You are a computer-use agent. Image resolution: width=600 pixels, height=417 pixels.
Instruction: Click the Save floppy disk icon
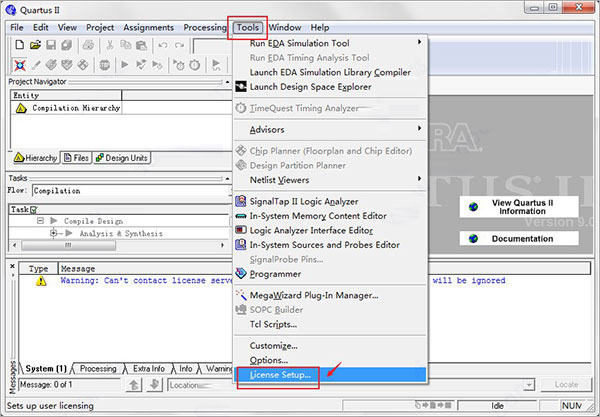(x=51, y=45)
